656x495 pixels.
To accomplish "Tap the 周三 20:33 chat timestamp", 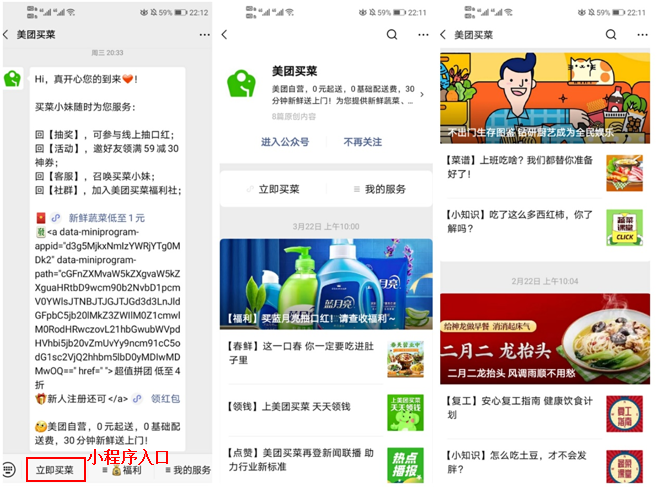I will click(x=108, y=53).
